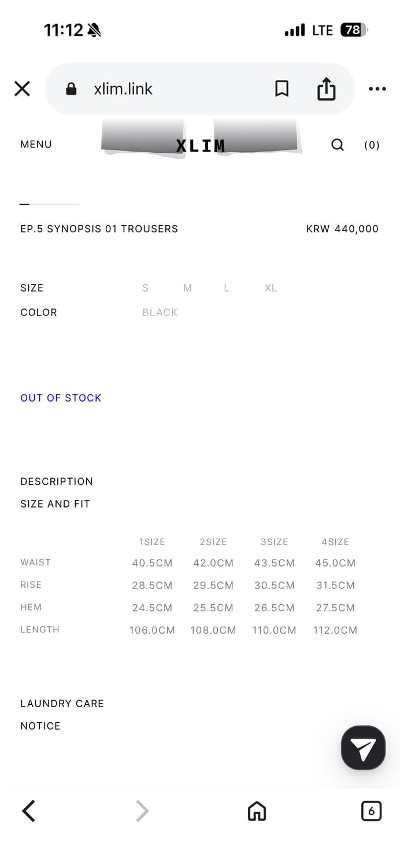Tap the share icon in address bar
This screenshot has height=868, width=400.
click(x=326, y=89)
